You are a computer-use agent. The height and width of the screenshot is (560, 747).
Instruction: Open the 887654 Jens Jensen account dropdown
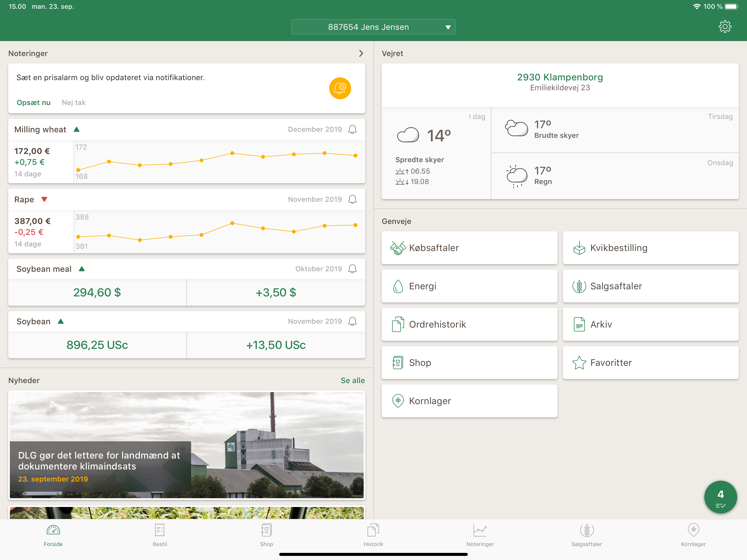[x=373, y=27]
